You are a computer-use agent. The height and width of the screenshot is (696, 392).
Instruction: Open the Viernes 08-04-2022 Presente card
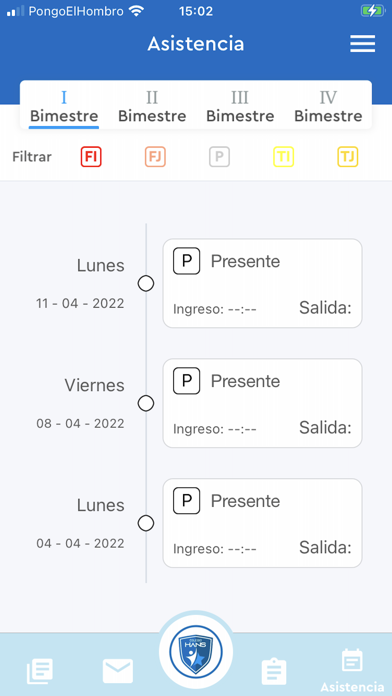tap(262, 403)
